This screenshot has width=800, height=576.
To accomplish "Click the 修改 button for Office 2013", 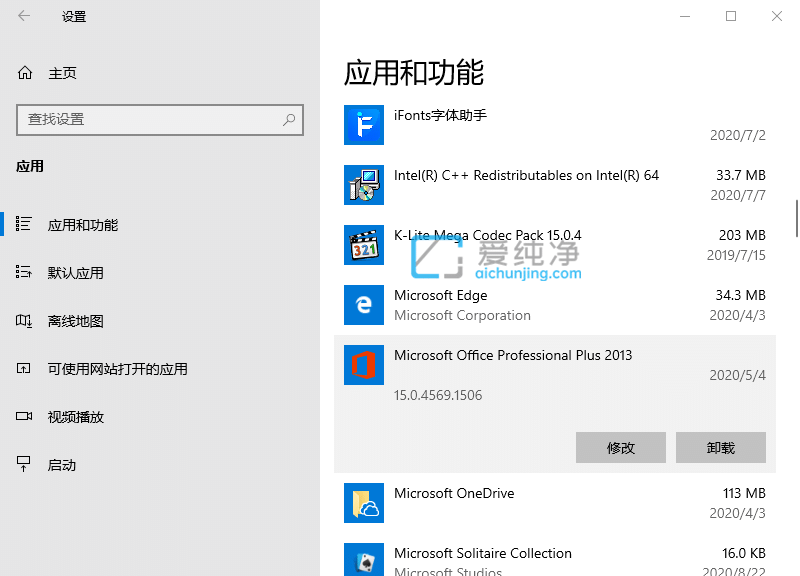I will (620, 447).
